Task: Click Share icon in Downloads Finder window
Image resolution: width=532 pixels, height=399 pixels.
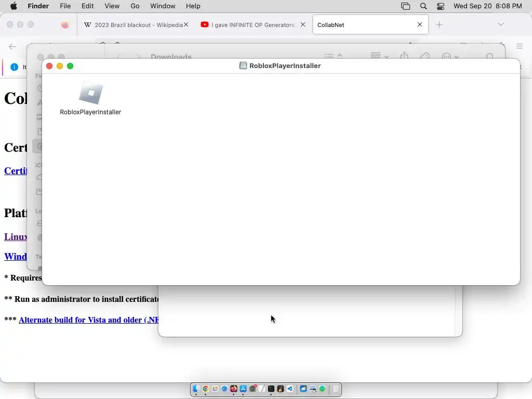Action: (x=404, y=56)
